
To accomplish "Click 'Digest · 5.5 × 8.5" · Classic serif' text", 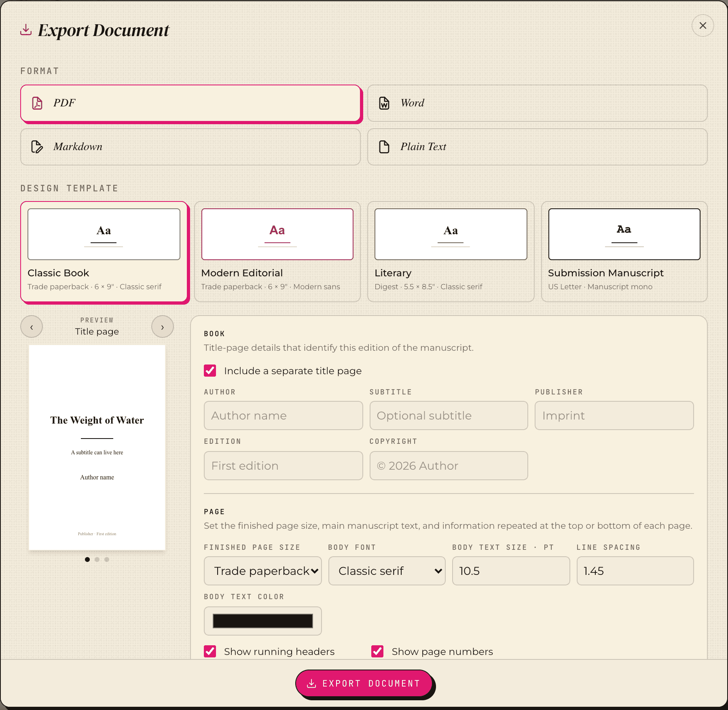I will 428,287.
